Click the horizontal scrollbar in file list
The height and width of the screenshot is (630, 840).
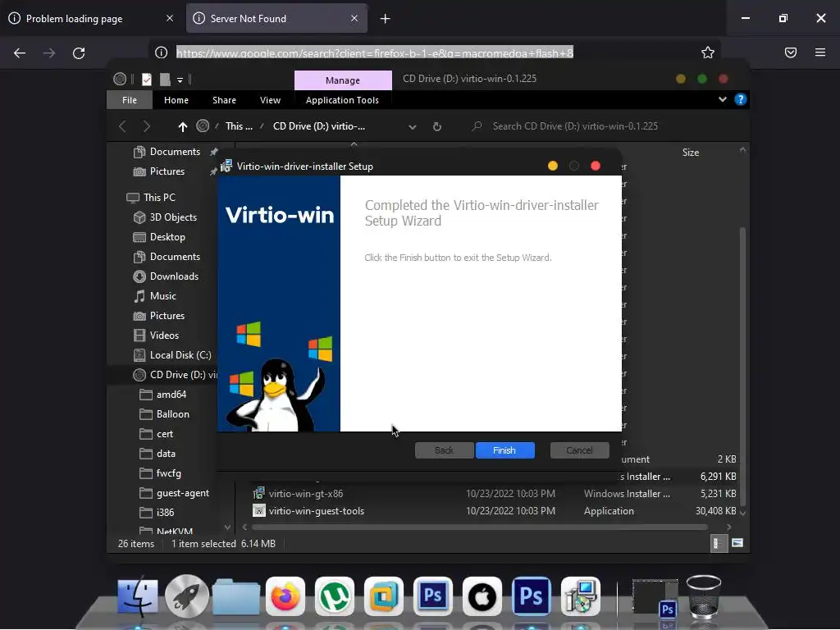479,527
